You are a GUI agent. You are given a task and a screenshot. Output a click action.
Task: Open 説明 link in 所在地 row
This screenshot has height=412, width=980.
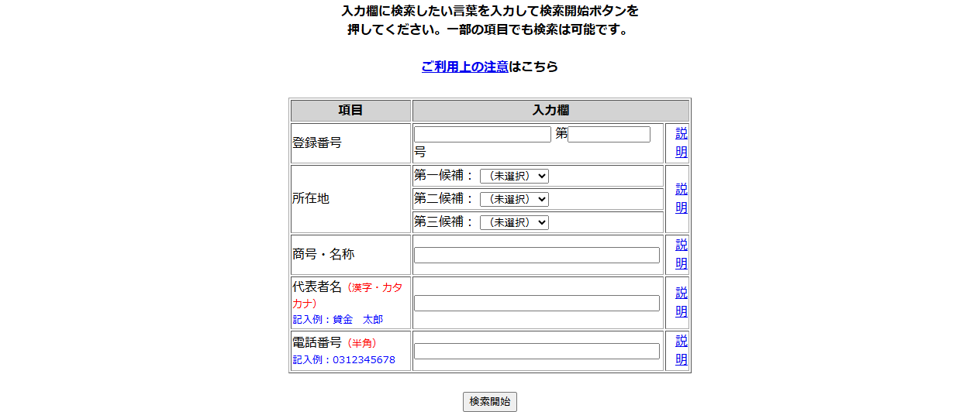pos(682,198)
